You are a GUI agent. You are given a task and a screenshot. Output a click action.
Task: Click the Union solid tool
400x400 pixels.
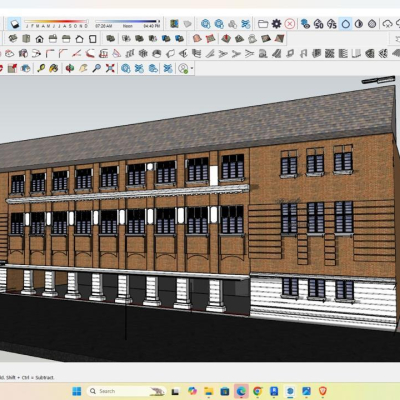(139, 39)
